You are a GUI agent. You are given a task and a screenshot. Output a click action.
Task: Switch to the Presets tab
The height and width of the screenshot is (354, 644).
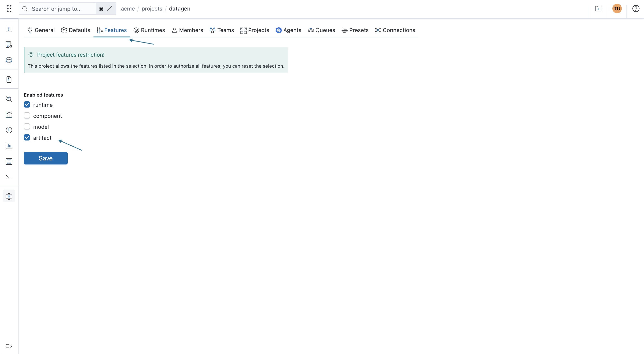point(355,30)
